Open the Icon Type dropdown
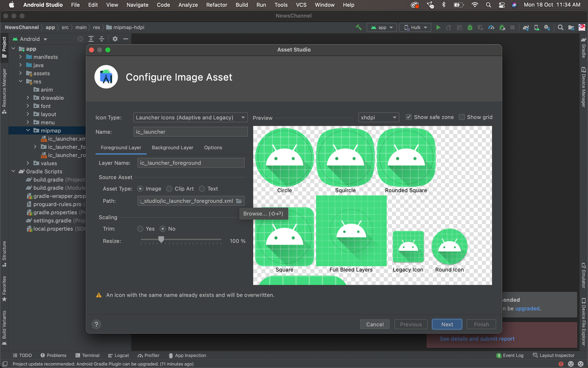Viewport: 588px width, 368px height. pos(190,117)
